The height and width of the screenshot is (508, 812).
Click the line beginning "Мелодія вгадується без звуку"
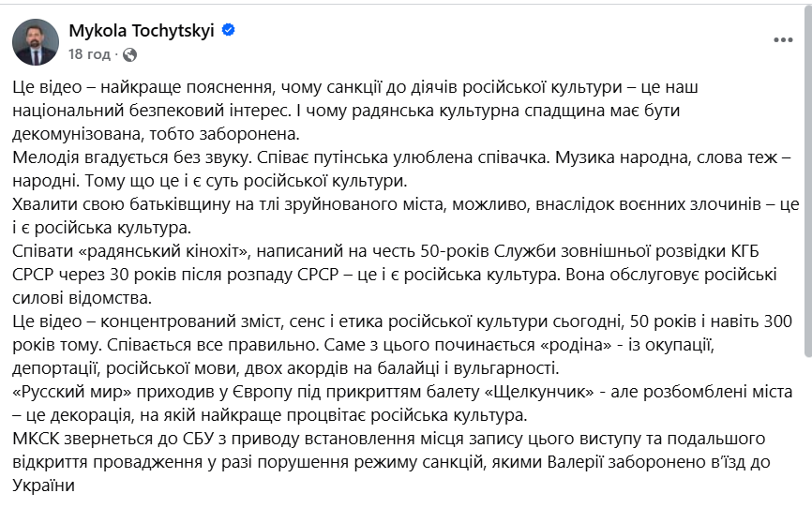pos(234,157)
